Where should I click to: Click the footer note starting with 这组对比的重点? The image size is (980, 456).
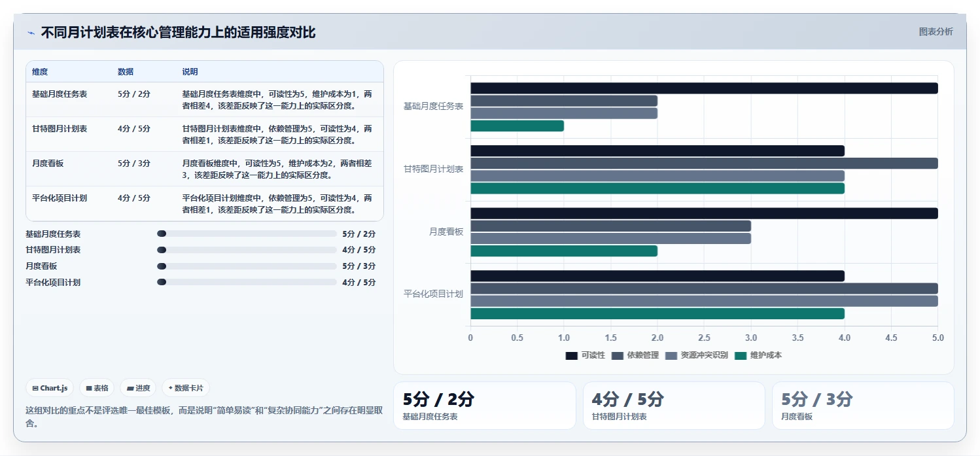(203, 416)
